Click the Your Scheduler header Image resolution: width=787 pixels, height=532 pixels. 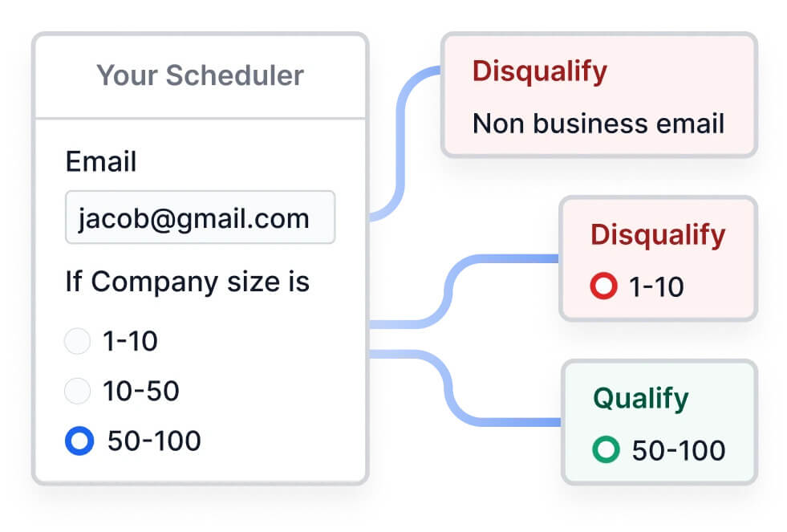[x=200, y=75]
